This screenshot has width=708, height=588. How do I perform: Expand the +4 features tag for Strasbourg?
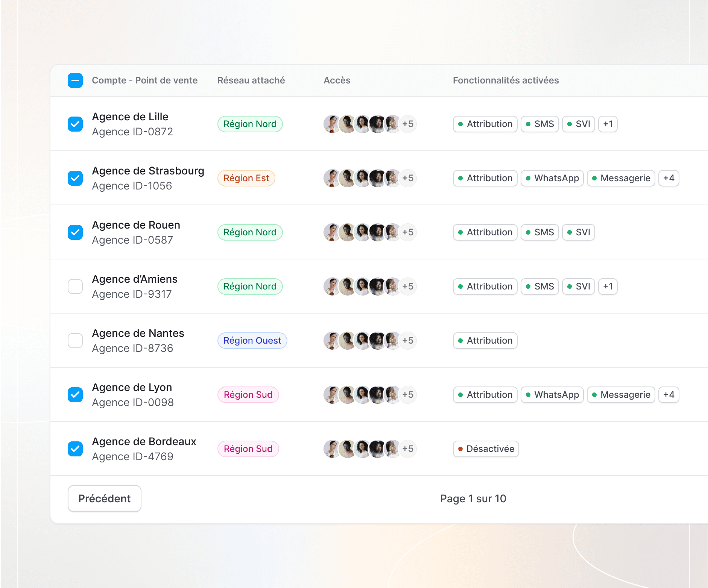(x=669, y=178)
